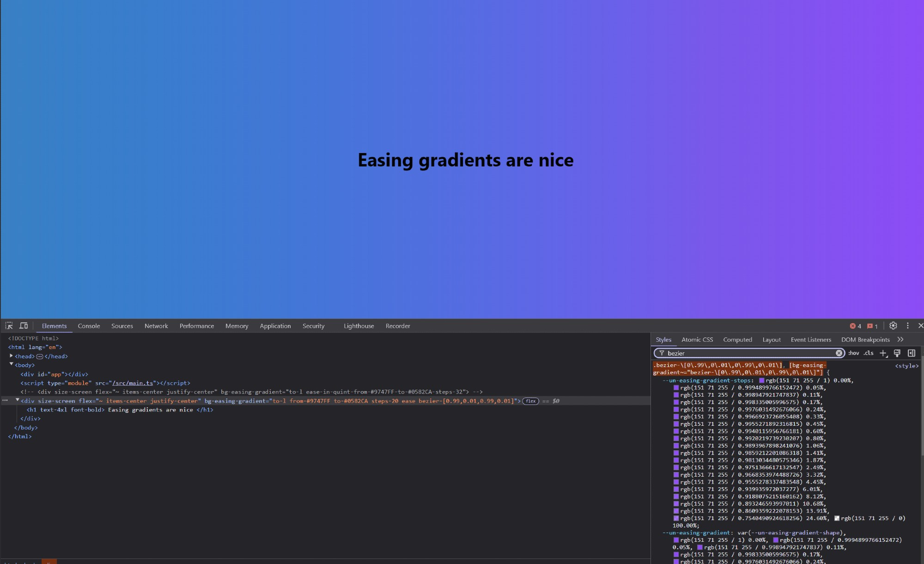
Task: Click the bezier selector rule header
Action: click(x=740, y=368)
